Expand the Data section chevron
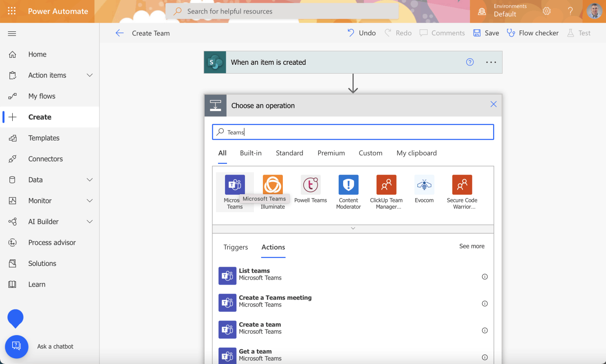The image size is (606, 364). pyautogui.click(x=90, y=180)
